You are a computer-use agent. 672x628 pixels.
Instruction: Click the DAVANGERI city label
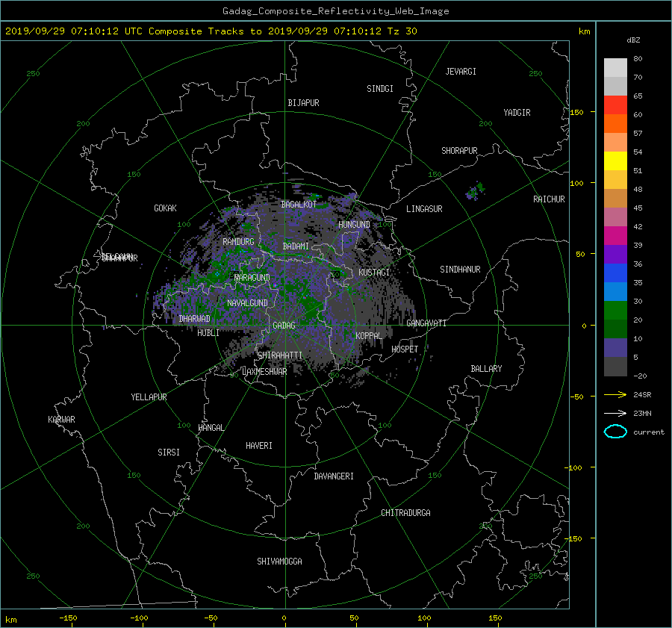(x=334, y=476)
